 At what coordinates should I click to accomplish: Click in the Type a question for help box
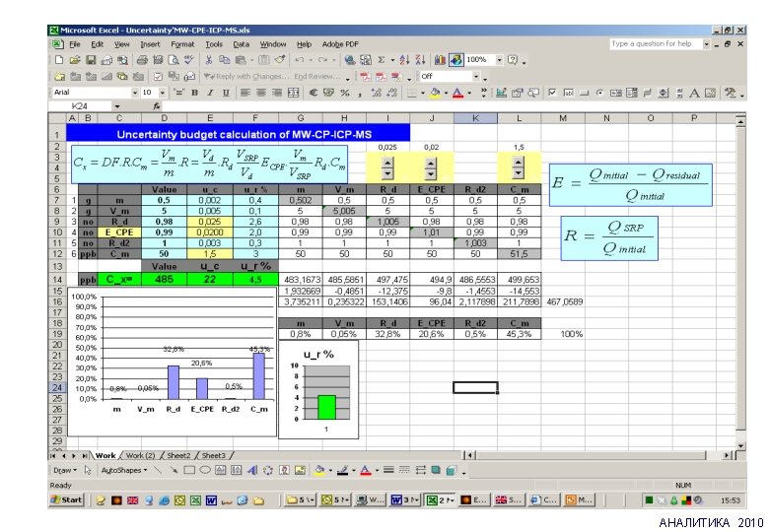click(657, 44)
